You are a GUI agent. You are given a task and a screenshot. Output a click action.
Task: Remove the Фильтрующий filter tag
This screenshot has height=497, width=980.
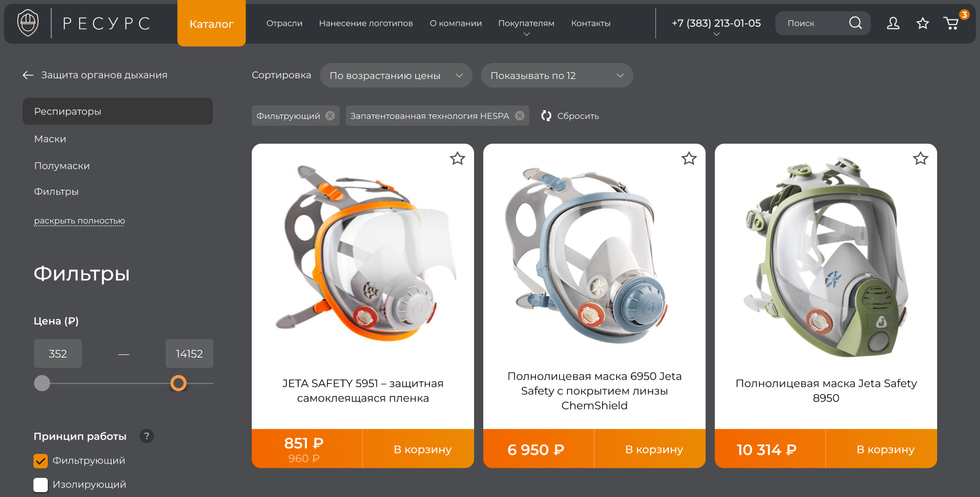click(330, 116)
